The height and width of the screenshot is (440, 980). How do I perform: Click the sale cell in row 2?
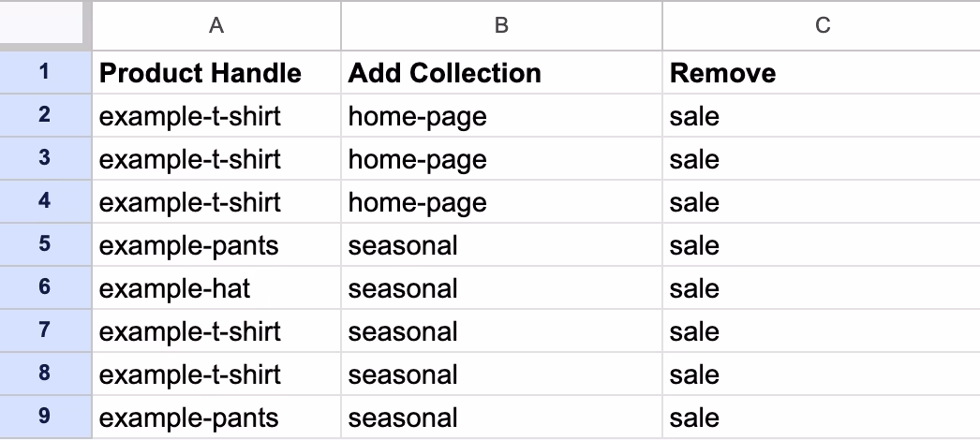point(822,116)
